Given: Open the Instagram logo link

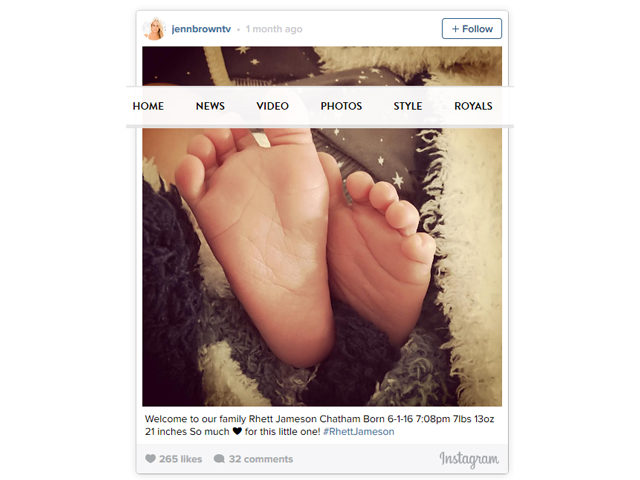Looking at the screenshot, I should tap(469, 459).
